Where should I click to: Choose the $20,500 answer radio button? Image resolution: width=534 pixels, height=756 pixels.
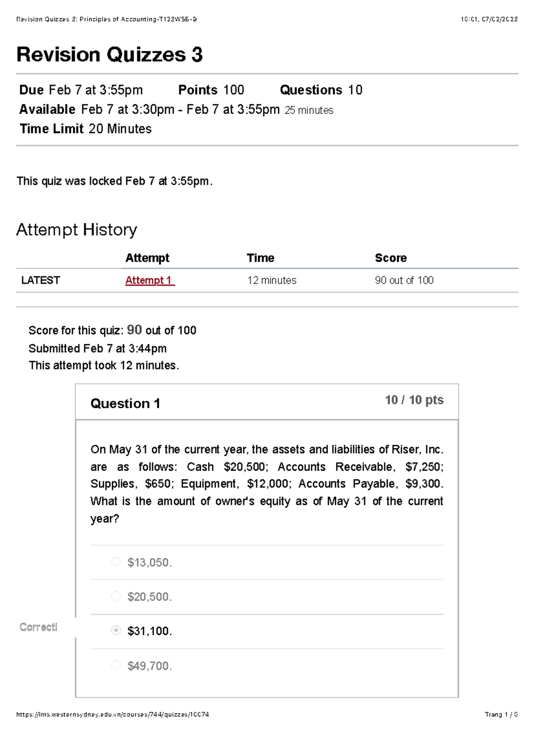click(x=116, y=596)
